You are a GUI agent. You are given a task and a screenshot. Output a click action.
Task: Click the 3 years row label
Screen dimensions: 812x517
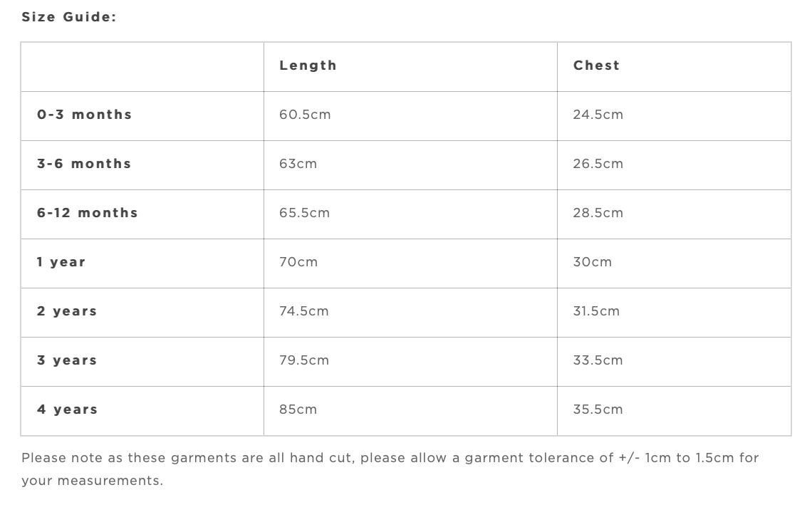(x=67, y=360)
